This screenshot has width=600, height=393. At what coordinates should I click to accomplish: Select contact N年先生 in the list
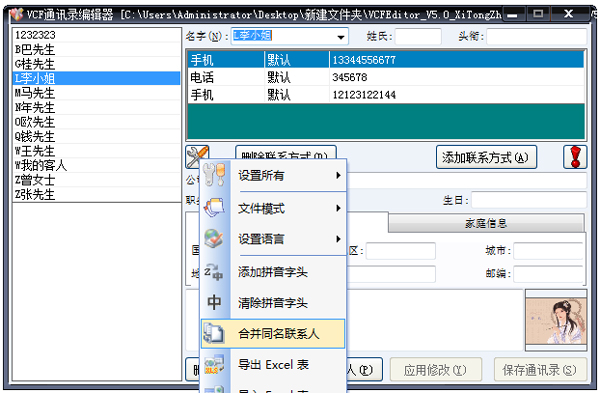coord(96,108)
